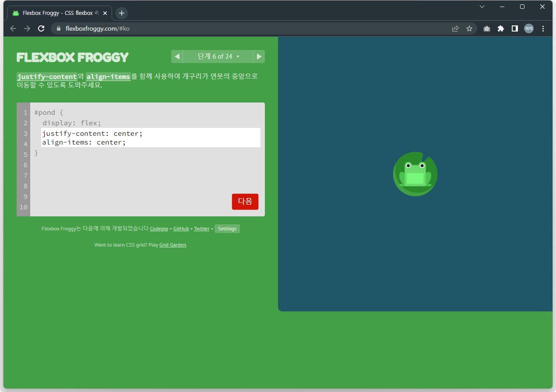The width and height of the screenshot is (556, 392).
Task: Open the Chrome profile avatar
Action: tap(529, 28)
